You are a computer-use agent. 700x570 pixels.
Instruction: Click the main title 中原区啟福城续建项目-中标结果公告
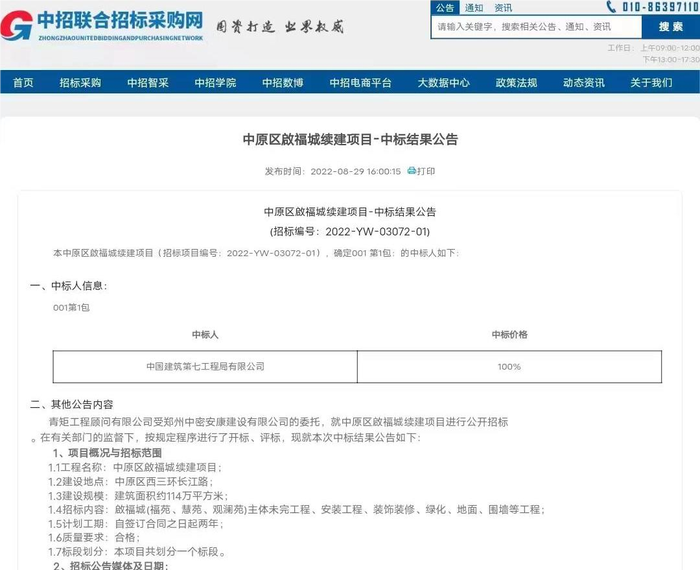(x=350, y=139)
